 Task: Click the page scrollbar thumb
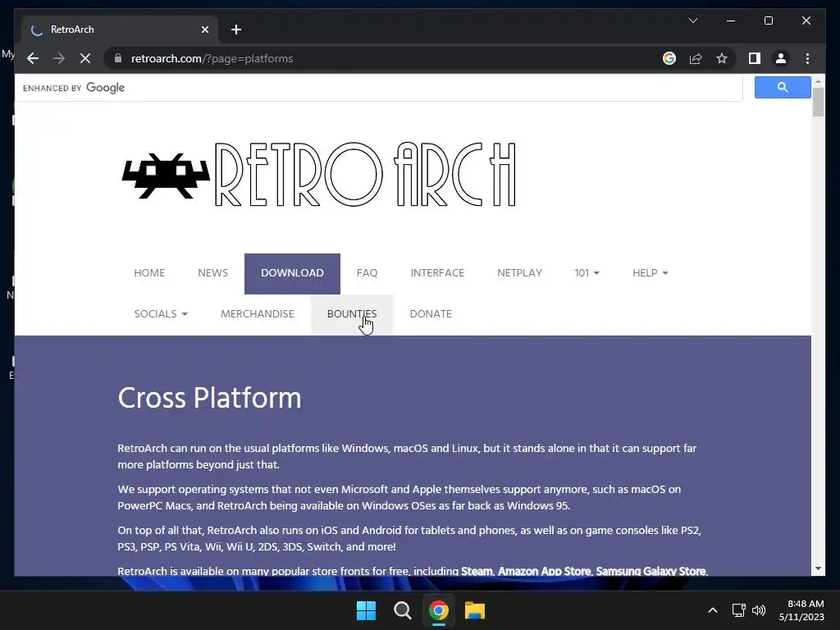pos(818,102)
